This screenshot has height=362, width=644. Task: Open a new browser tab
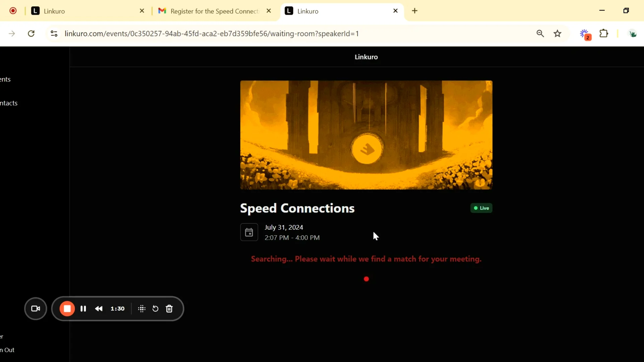tap(415, 11)
